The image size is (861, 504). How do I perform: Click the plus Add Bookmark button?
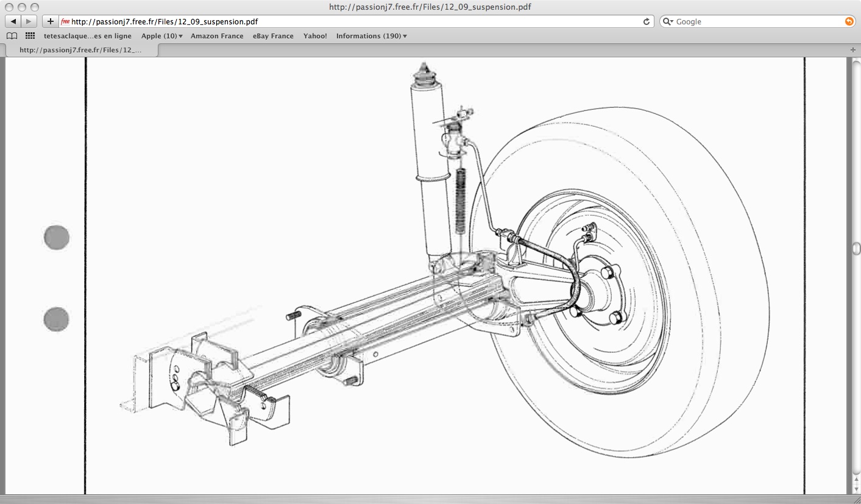click(x=50, y=21)
